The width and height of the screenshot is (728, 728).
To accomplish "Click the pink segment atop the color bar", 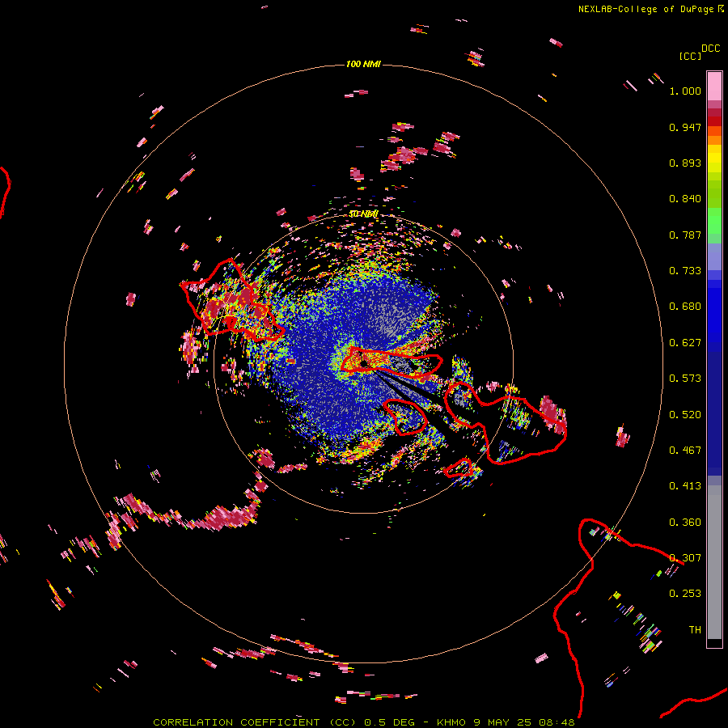I will coord(714,87).
